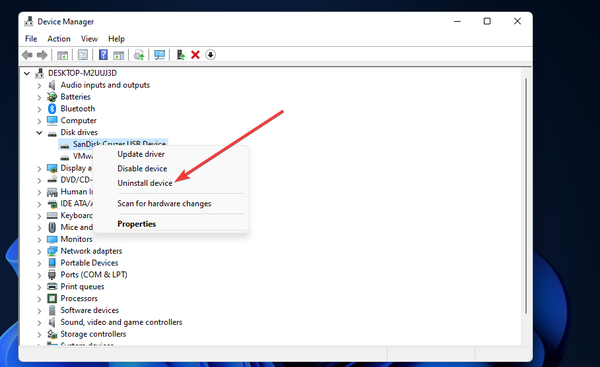Expand the Network adapters category

click(x=39, y=252)
